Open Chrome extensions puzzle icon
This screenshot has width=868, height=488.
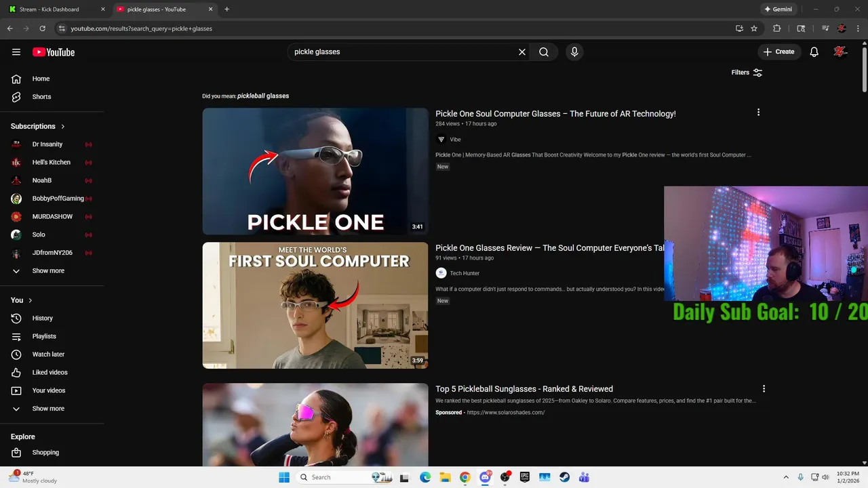tap(777, 28)
